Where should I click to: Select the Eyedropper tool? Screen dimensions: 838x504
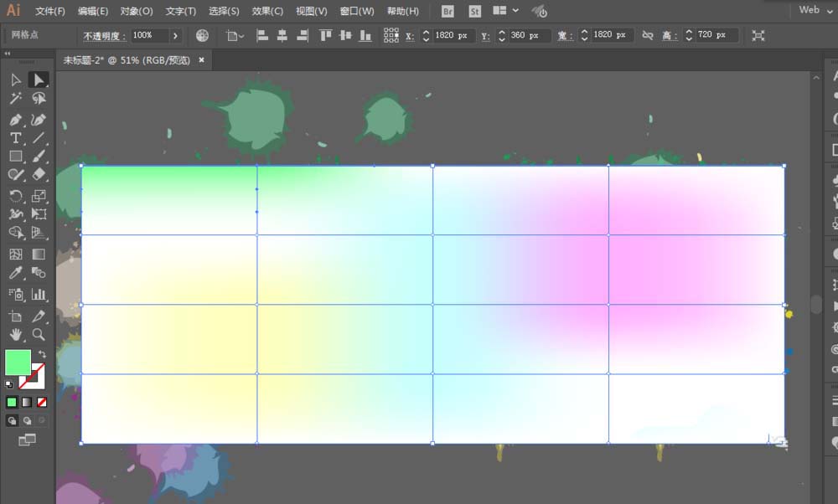click(15, 273)
